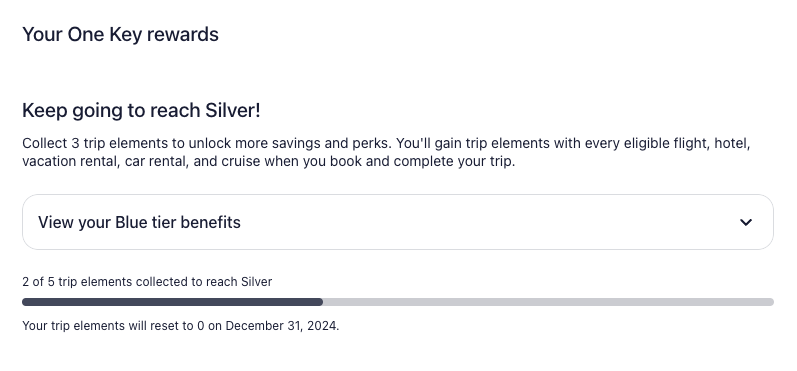Click the dark filled portion of progress bar

tap(172, 302)
